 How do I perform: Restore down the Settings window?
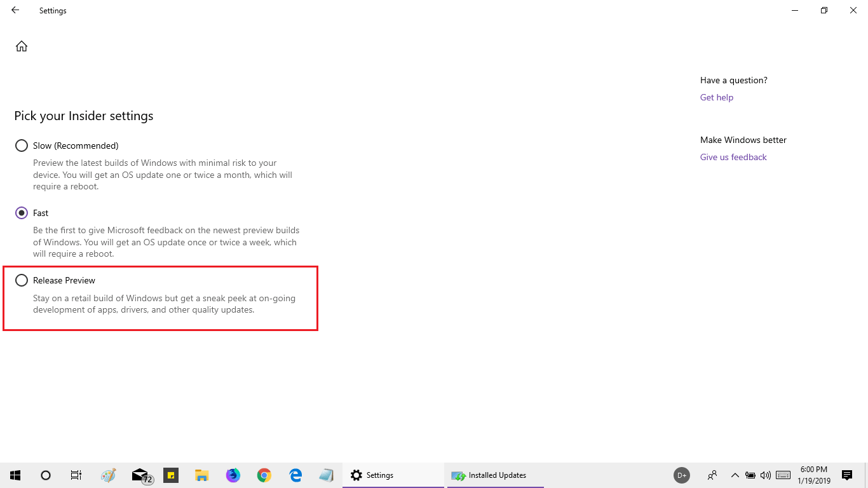click(x=824, y=10)
